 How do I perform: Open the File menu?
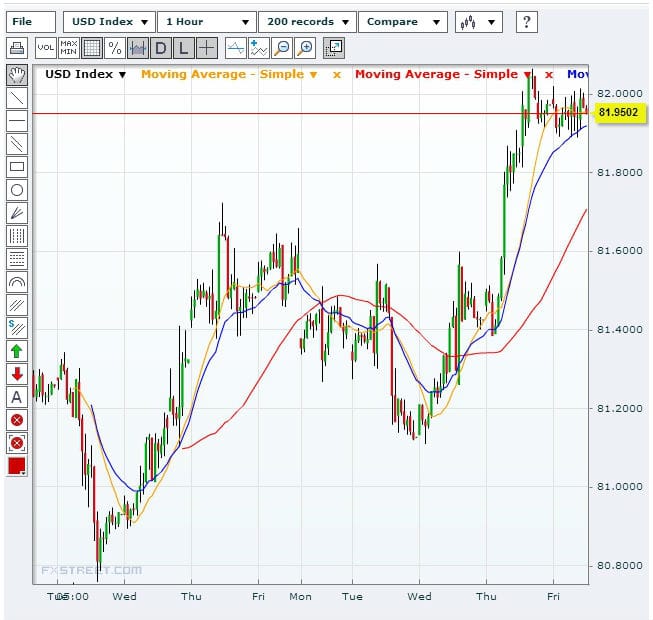coord(31,22)
